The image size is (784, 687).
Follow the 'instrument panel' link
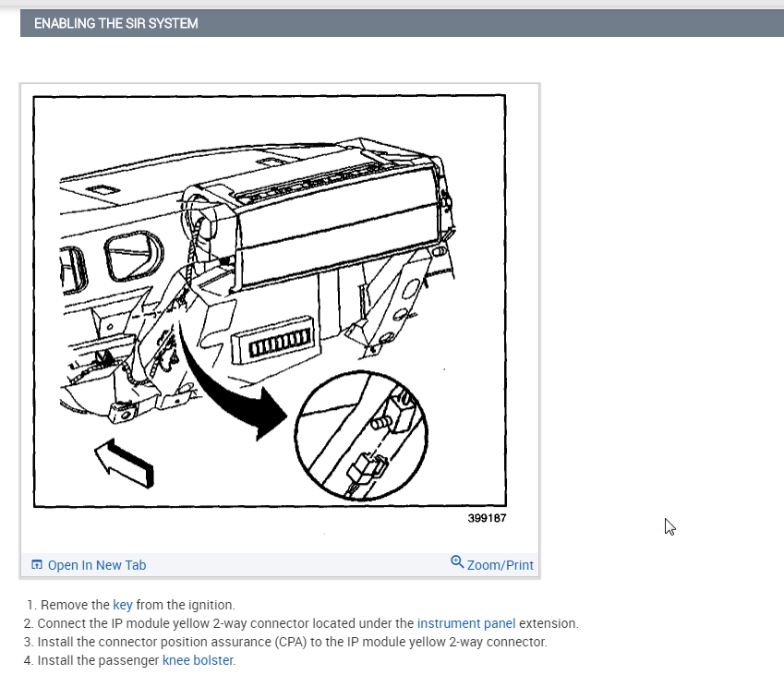(x=466, y=623)
